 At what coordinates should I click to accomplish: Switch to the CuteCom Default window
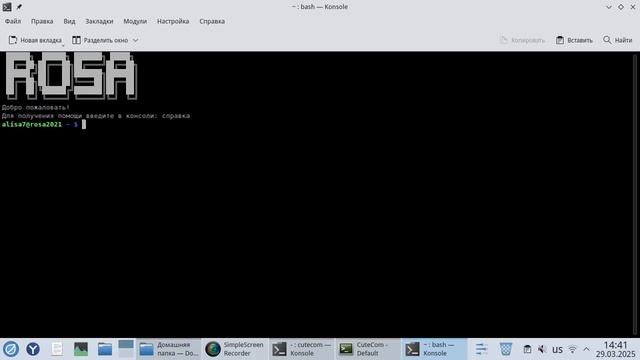pos(368,349)
